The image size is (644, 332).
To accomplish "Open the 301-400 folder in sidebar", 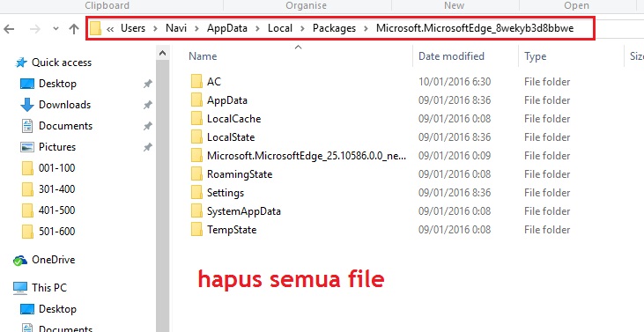I will (56, 189).
